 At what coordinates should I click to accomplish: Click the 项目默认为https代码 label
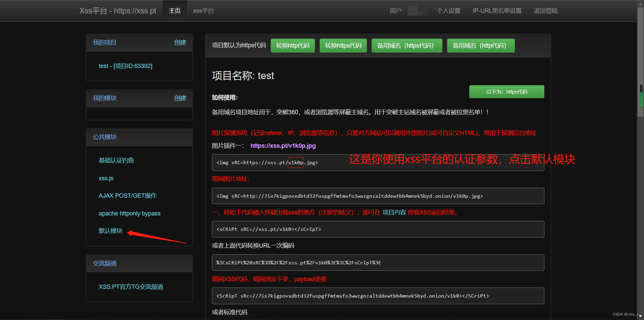pos(239,45)
